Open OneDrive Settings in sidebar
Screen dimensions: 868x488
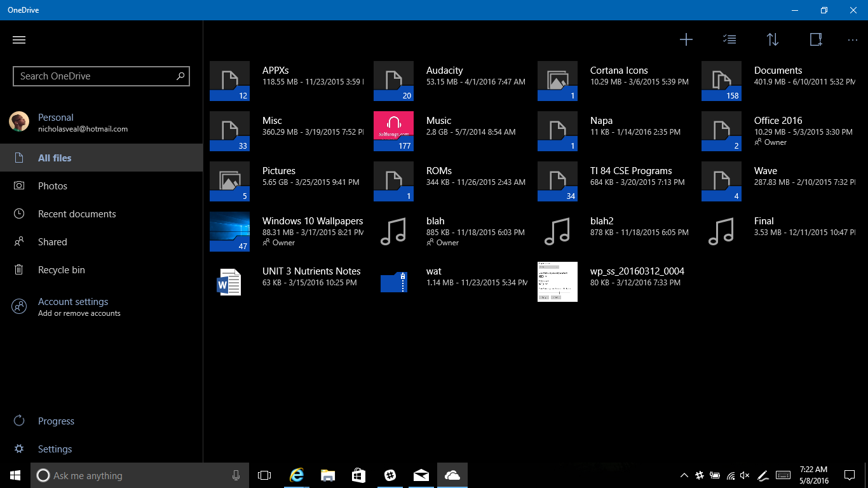point(102,449)
